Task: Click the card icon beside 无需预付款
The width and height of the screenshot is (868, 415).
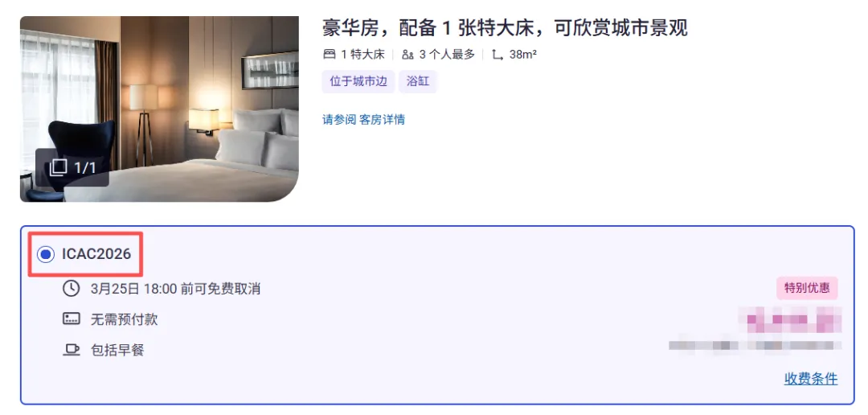Action: tap(71, 319)
